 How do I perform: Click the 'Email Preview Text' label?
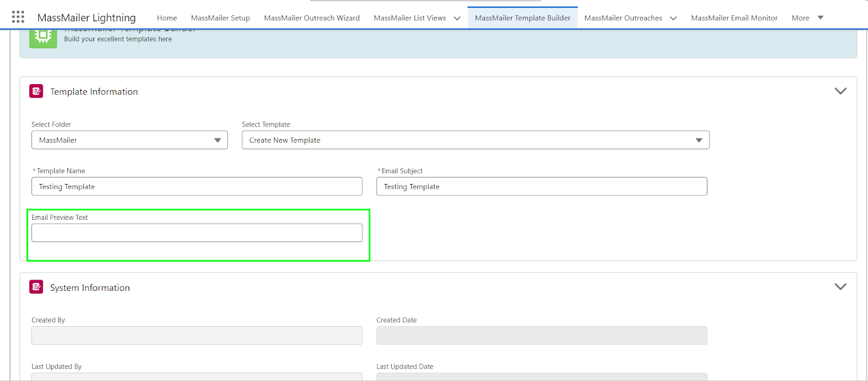(60, 217)
